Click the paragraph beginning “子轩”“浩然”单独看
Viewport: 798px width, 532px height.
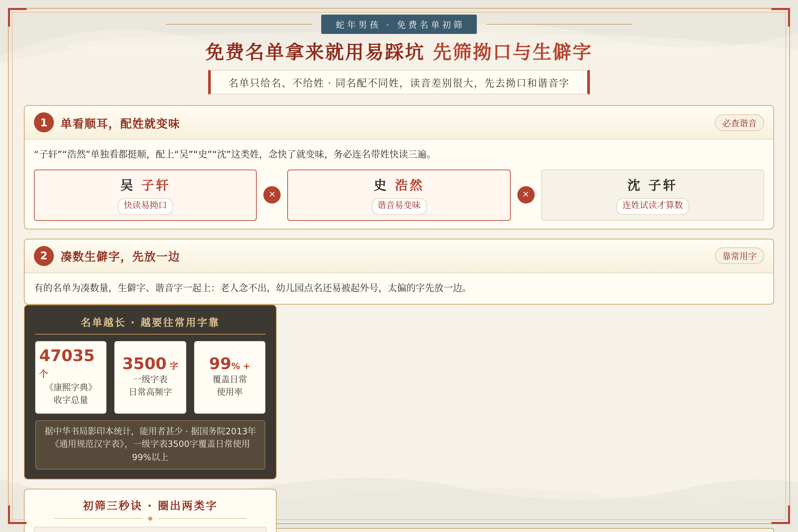click(x=234, y=154)
